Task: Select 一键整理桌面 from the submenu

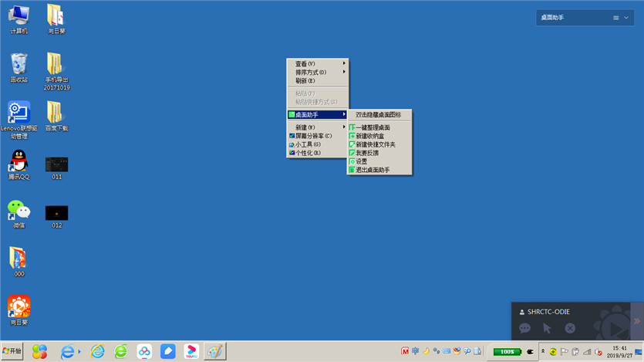Action: pyautogui.click(x=373, y=127)
